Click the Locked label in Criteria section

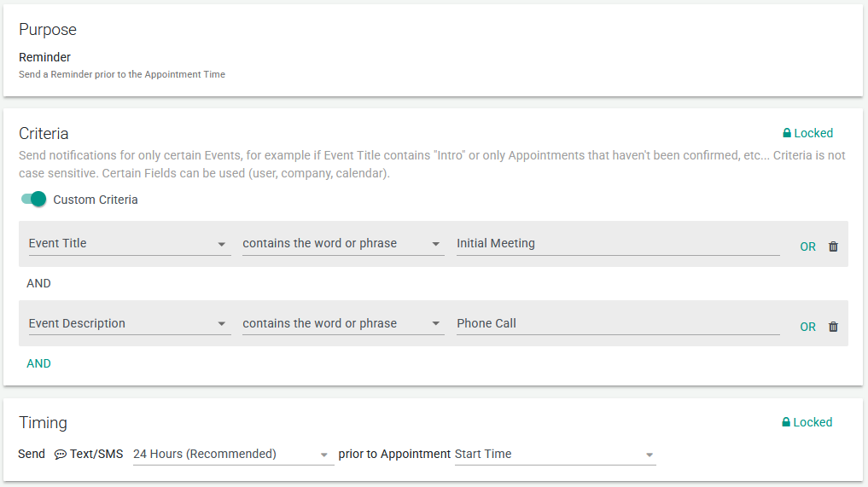pyautogui.click(x=813, y=134)
